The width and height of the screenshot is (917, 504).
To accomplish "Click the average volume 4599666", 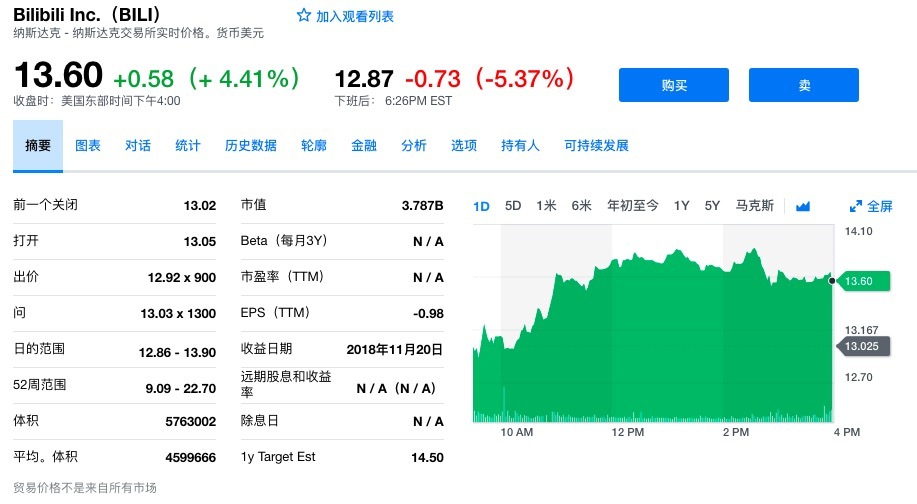I will [191, 458].
